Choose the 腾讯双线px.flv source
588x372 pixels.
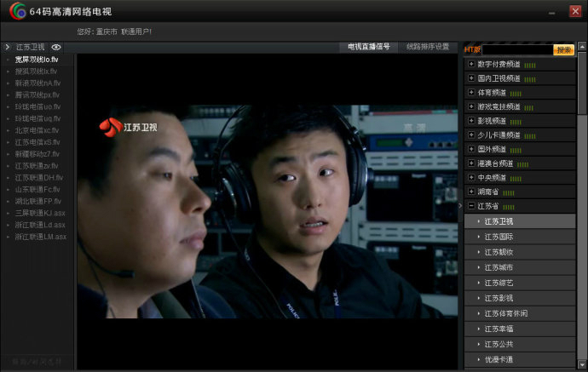(x=37, y=95)
